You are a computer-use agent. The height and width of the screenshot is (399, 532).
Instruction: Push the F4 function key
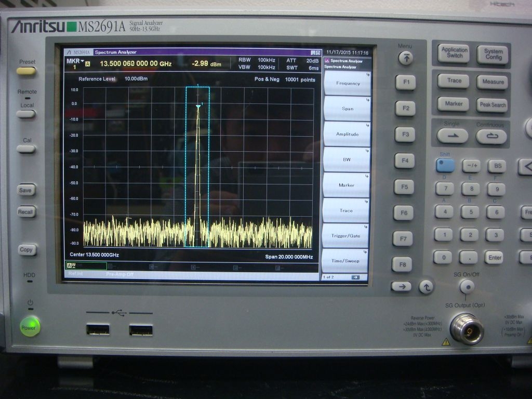pyautogui.click(x=405, y=161)
